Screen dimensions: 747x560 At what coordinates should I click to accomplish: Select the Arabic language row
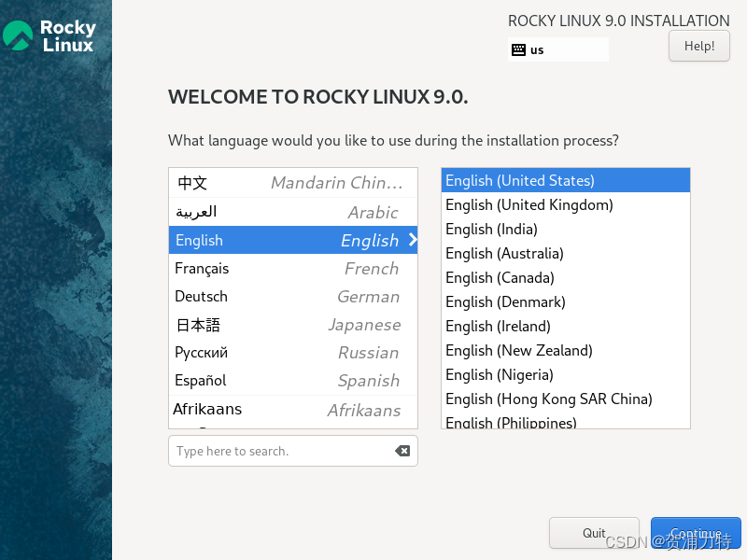(293, 212)
